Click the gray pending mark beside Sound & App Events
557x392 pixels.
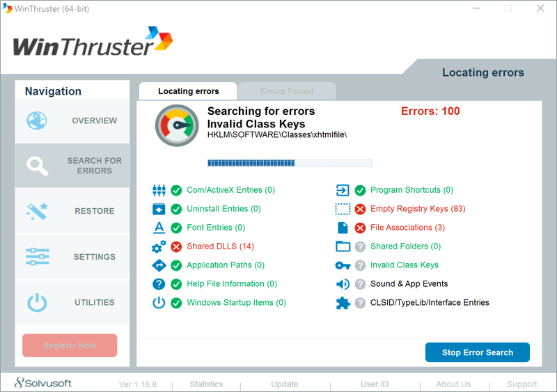coord(360,284)
